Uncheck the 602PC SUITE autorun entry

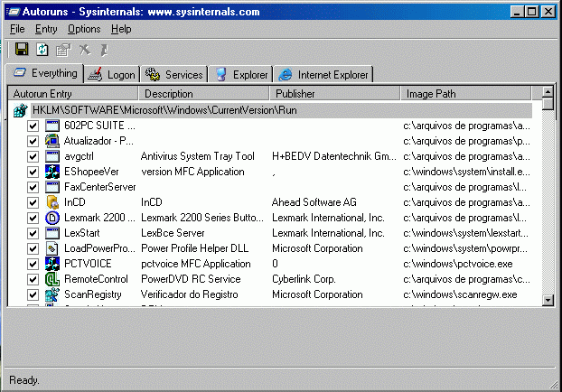(x=33, y=126)
